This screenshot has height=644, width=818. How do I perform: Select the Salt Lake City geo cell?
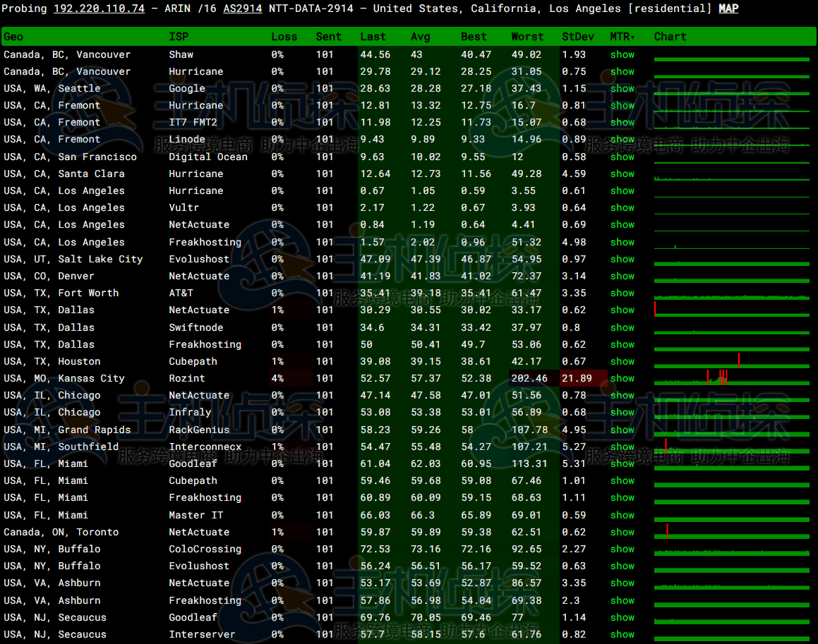pos(73,259)
